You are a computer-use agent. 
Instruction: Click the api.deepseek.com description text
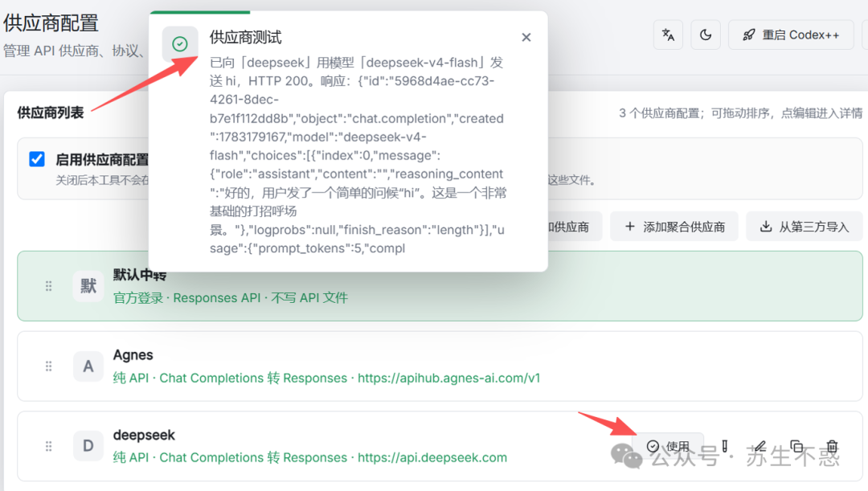(x=310, y=458)
